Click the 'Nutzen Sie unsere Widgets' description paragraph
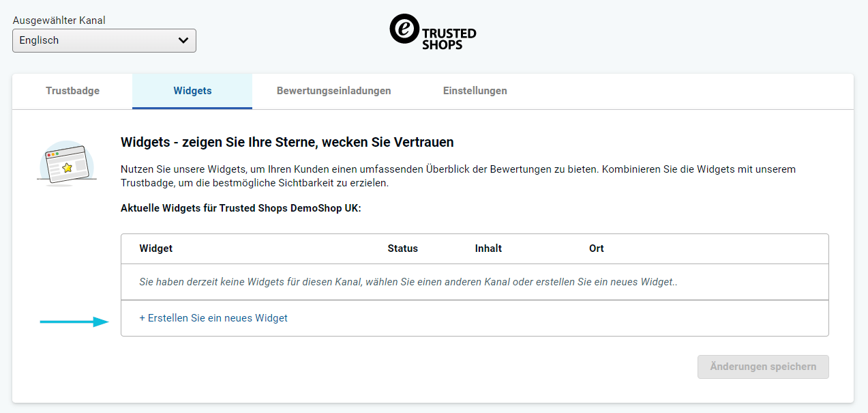The image size is (868, 413). pyautogui.click(x=458, y=176)
